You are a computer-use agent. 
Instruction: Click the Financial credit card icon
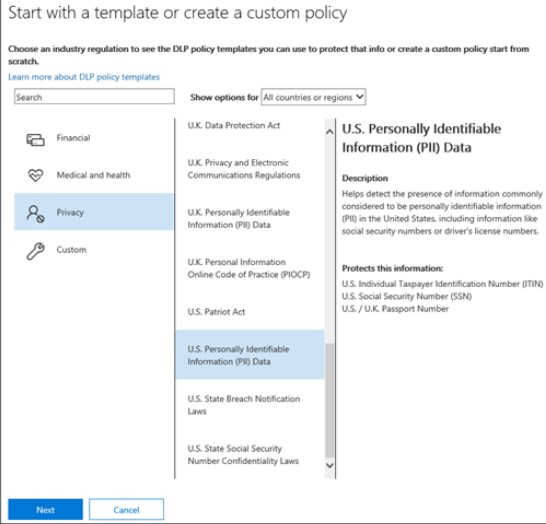point(35,140)
